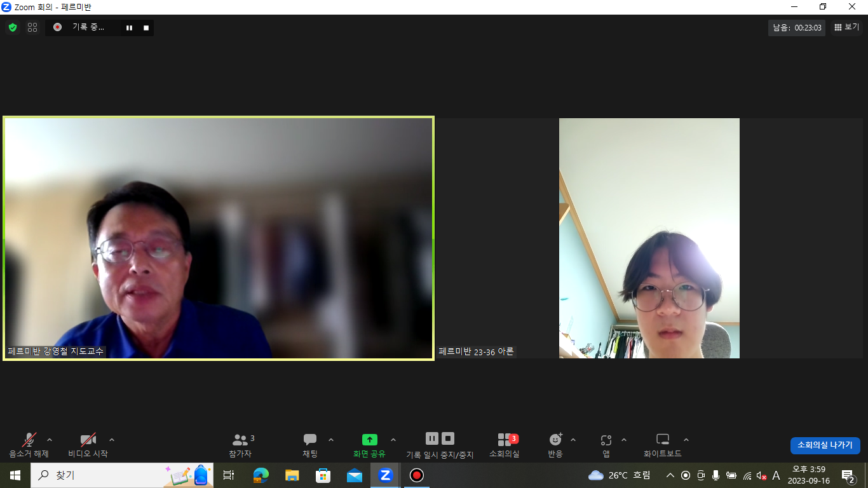The height and width of the screenshot is (488, 868).
Task: Click the muted volume tray icon
Action: (x=761, y=475)
